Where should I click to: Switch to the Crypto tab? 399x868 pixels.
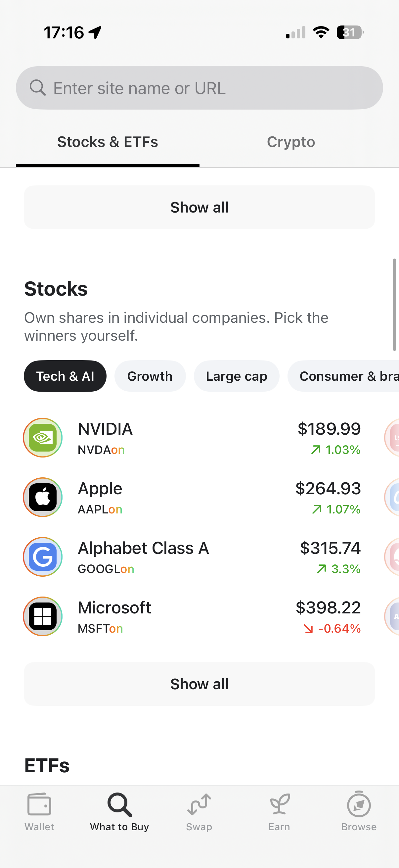coord(291,142)
